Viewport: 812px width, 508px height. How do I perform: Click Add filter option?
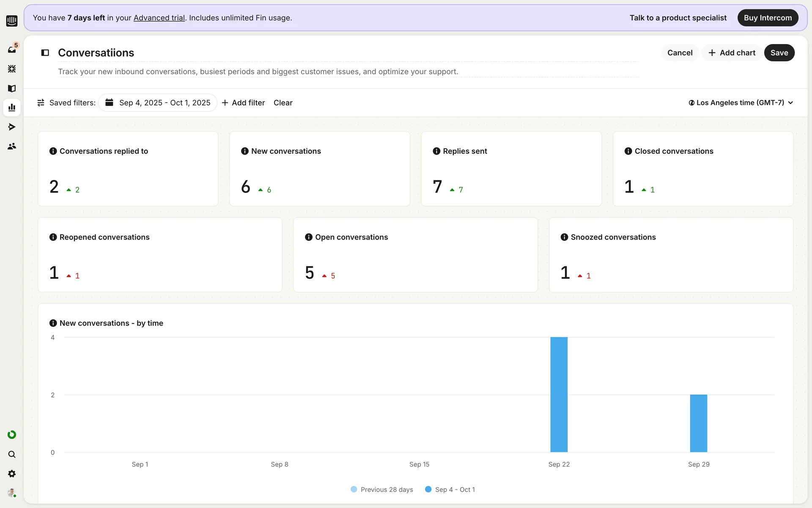click(x=243, y=102)
